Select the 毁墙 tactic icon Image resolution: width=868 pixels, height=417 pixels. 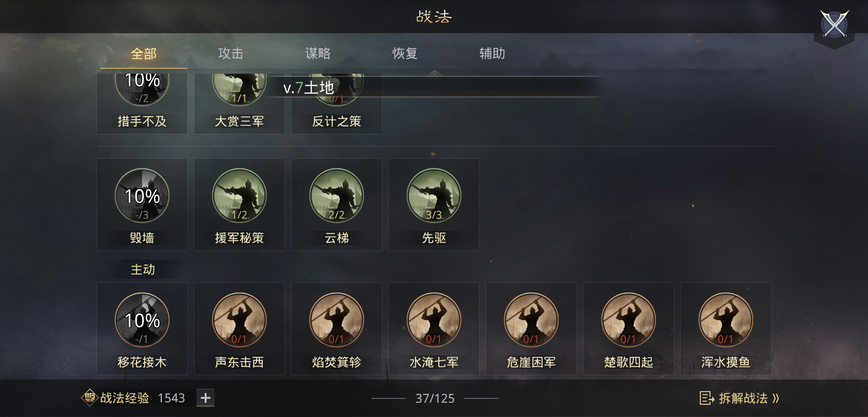[142, 196]
